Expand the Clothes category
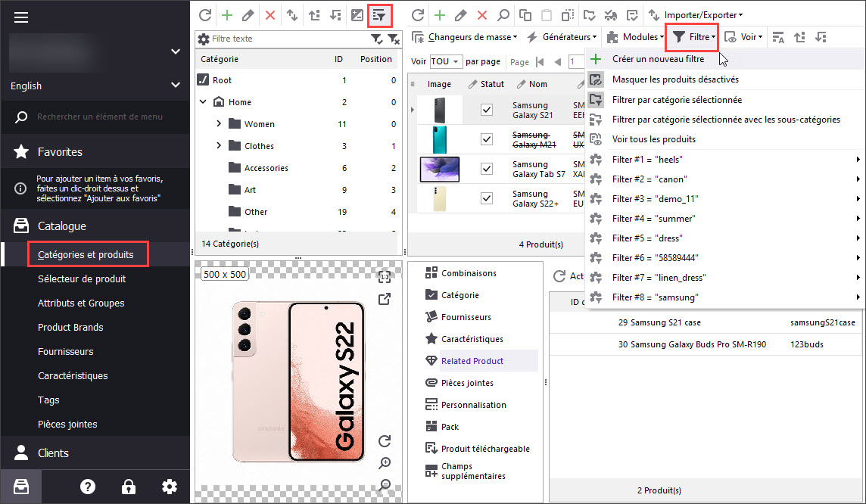This screenshot has width=866, height=504. coord(219,146)
